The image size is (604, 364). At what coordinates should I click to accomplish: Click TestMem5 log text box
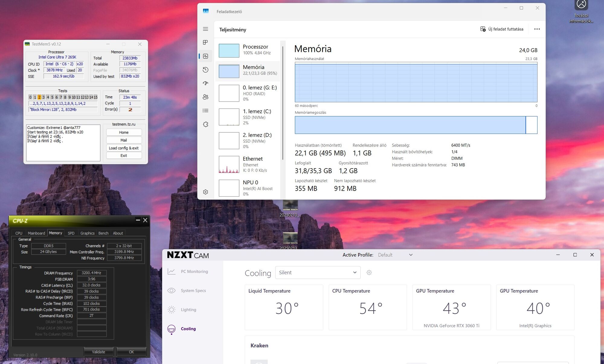coord(63,143)
